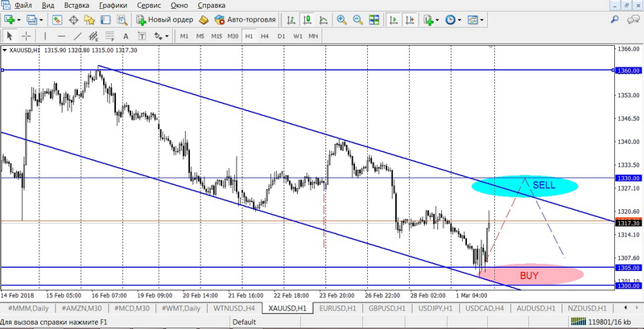The width and height of the screenshot is (644, 329).
Task: Open the tile windows layout icon
Action: pos(374,19)
